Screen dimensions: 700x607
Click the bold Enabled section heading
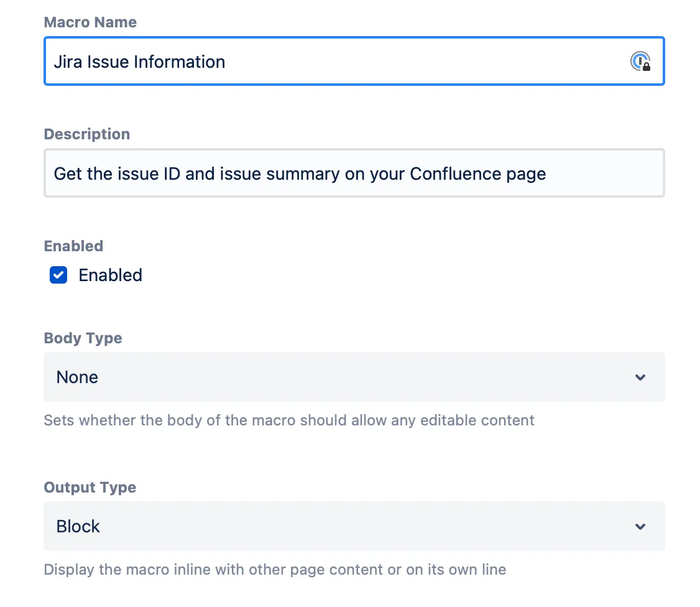click(73, 246)
